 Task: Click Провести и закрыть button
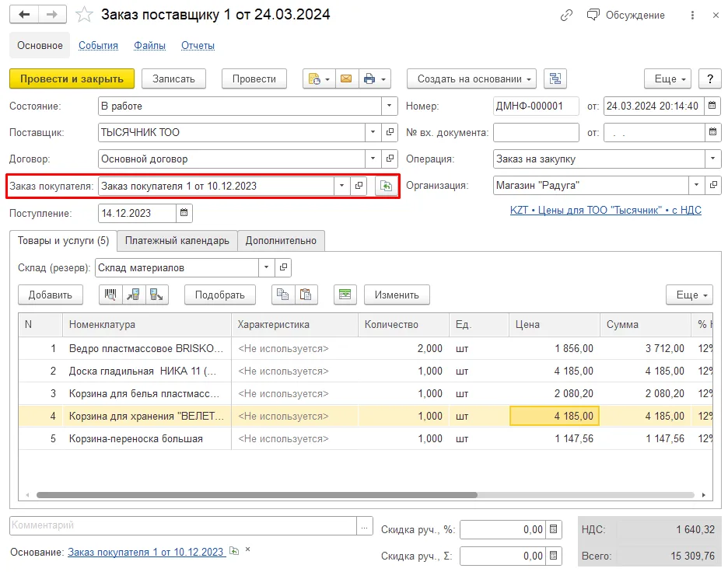tap(72, 78)
